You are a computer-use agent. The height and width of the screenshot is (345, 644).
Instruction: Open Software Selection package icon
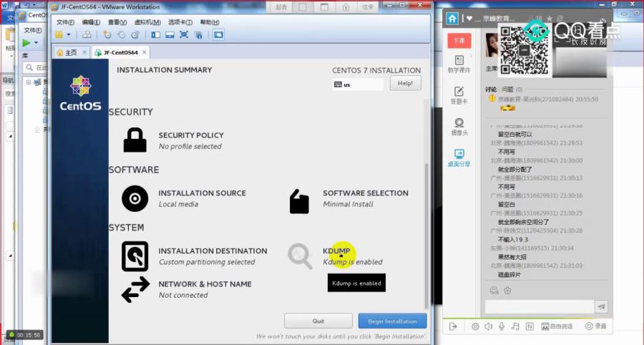tap(299, 201)
